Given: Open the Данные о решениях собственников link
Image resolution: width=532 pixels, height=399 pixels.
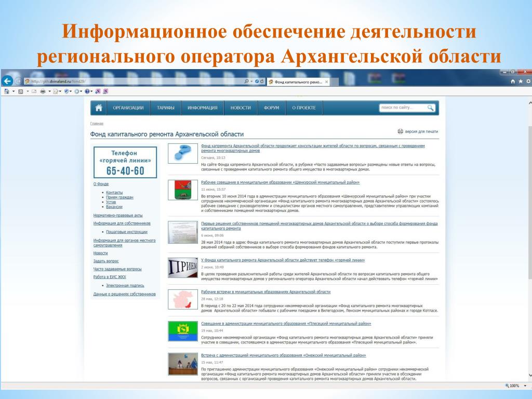Looking at the screenshot, I should [x=125, y=294].
